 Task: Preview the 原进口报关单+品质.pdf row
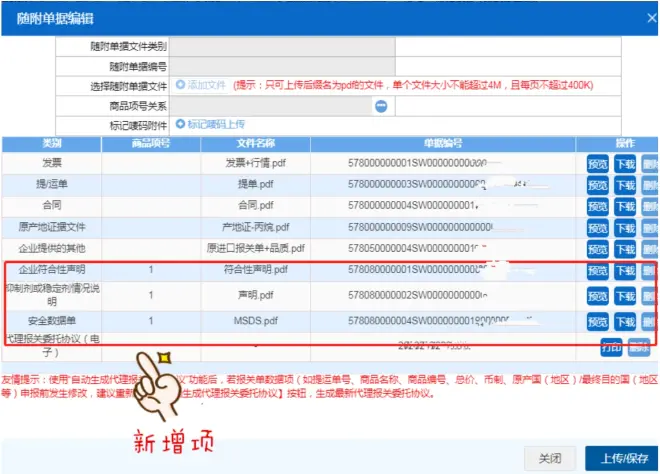pyautogui.click(x=597, y=248)
